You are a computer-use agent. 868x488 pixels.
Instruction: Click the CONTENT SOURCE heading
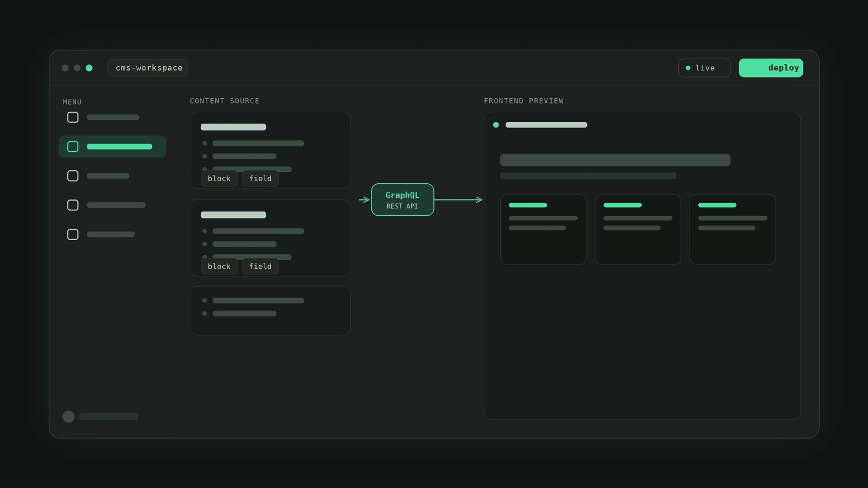(x=225, y=101)
